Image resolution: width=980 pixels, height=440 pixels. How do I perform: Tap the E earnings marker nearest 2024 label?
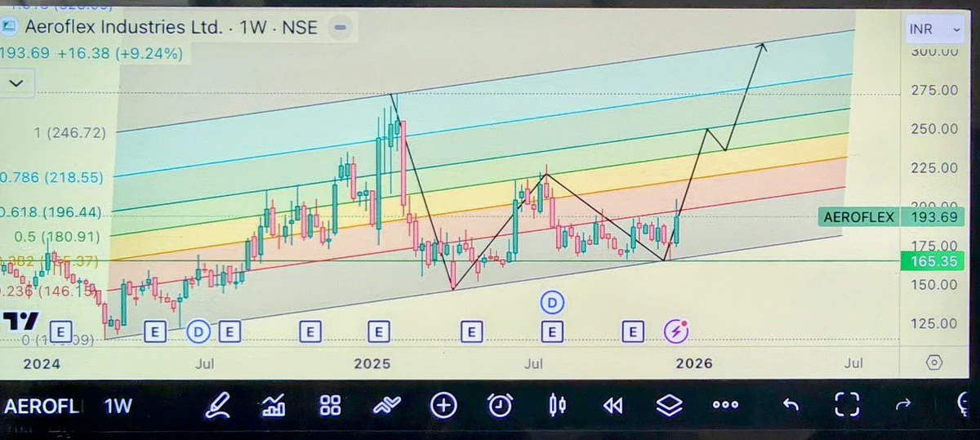(x=60, y=331)
